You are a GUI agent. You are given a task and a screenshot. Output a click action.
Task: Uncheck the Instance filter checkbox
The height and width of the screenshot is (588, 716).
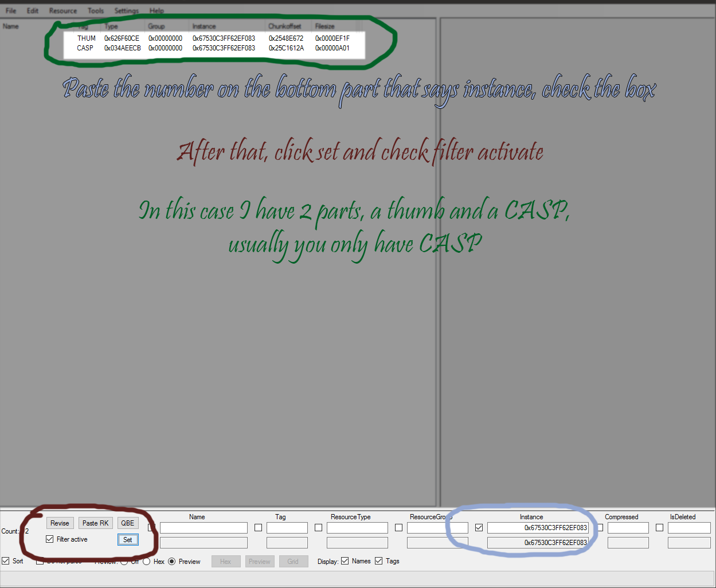(x=479, y=528)
